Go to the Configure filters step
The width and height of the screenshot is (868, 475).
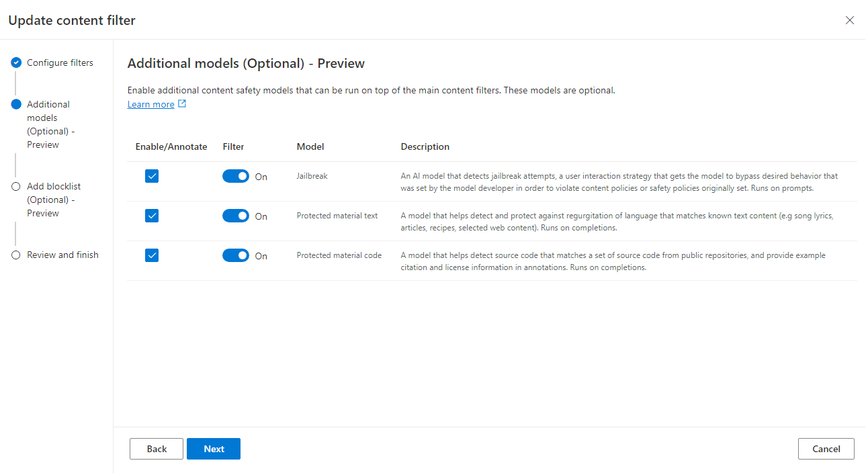coord(60,62)
